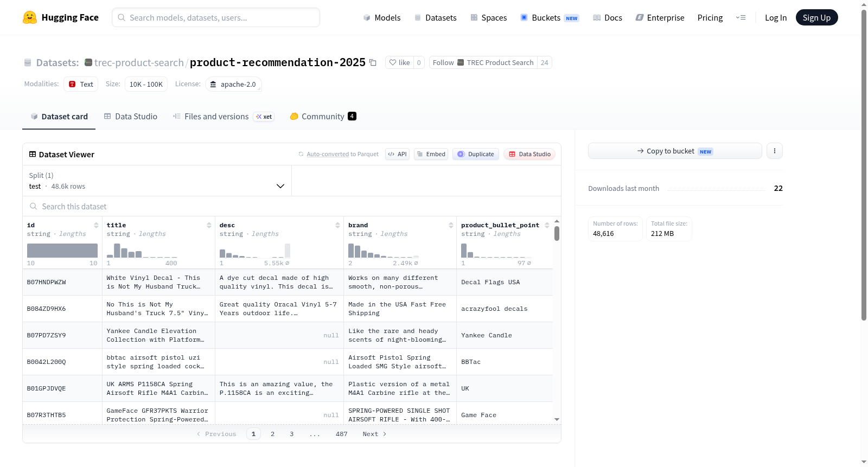The height and width of the screenshot is (467, 868).
Task: Jump to the last page 487
Action: tap(342, 434)
